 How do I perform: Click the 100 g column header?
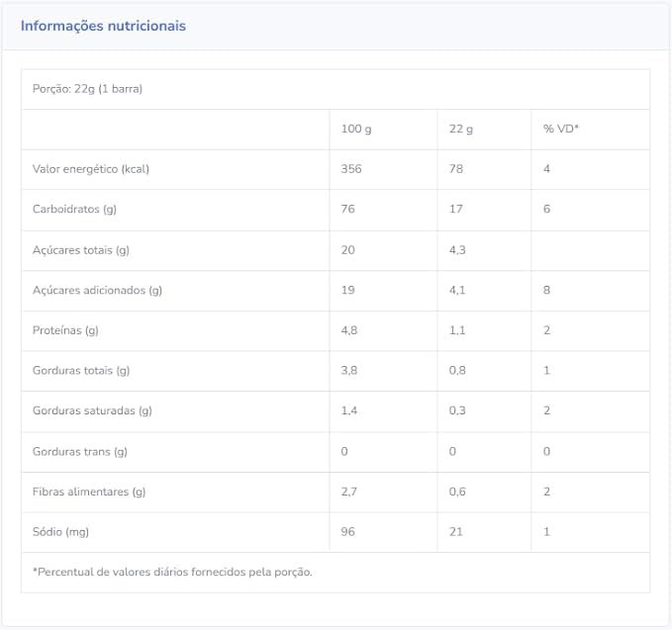point(356,129)
